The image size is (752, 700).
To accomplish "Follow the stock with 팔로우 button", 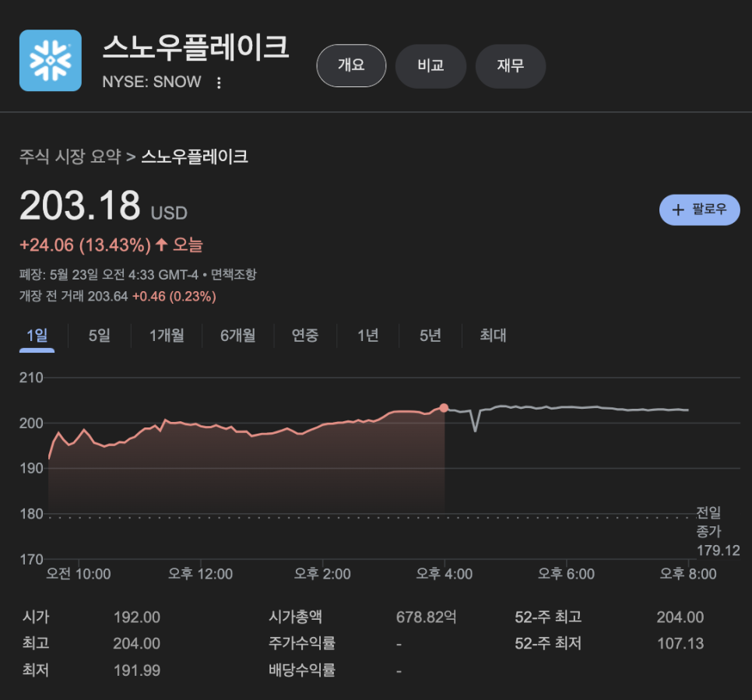I will (699, 209).
